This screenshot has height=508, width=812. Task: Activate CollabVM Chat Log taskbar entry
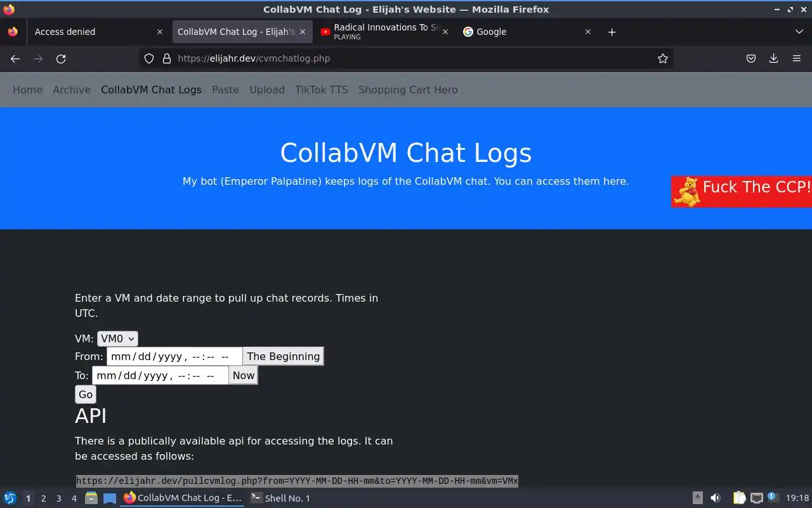pos(183,498)
